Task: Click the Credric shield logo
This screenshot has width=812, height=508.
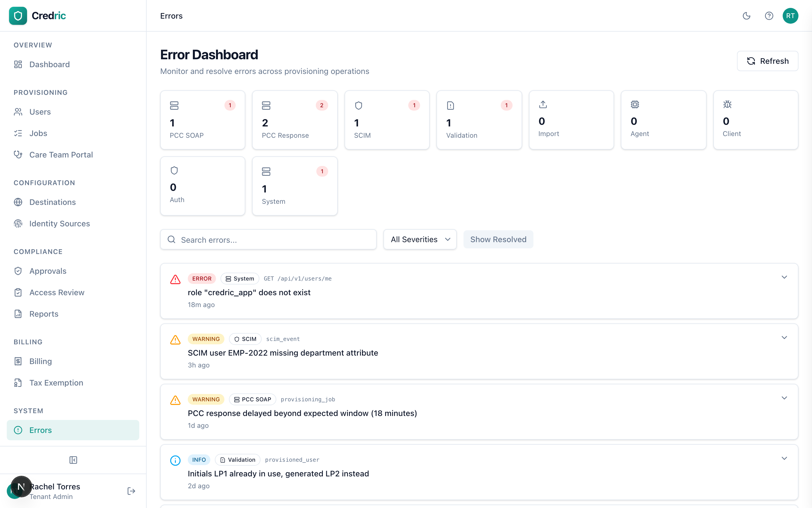Action: (x=18, y=16)
